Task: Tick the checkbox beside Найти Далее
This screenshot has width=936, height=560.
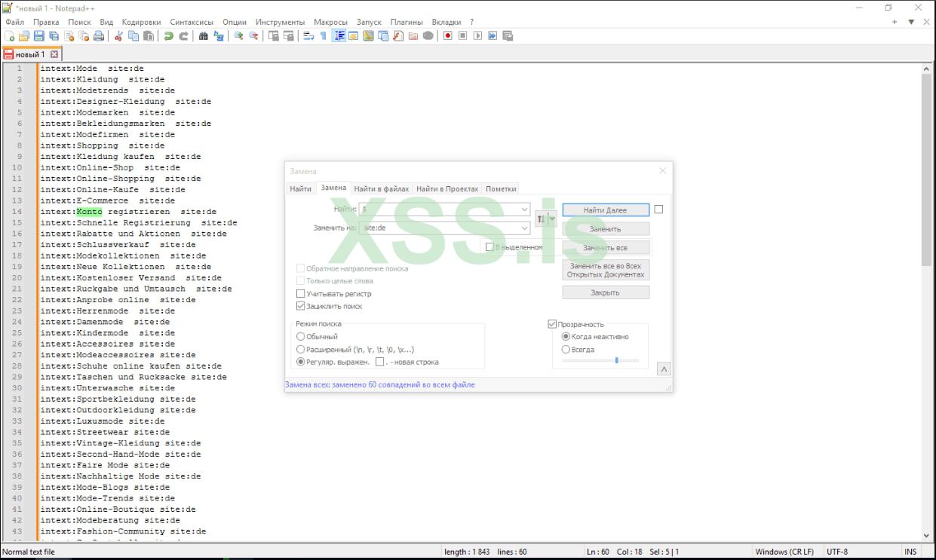Action: click(658, 210)
